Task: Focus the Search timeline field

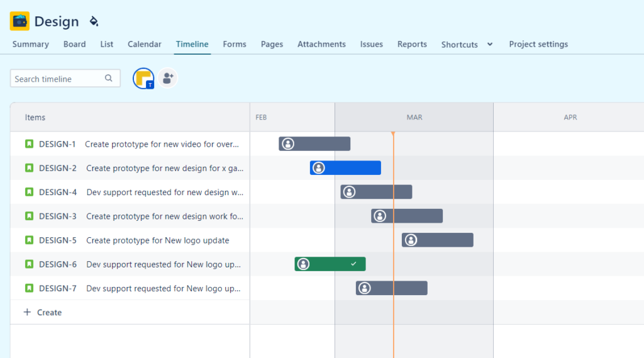Action: [x=58, y=79]
